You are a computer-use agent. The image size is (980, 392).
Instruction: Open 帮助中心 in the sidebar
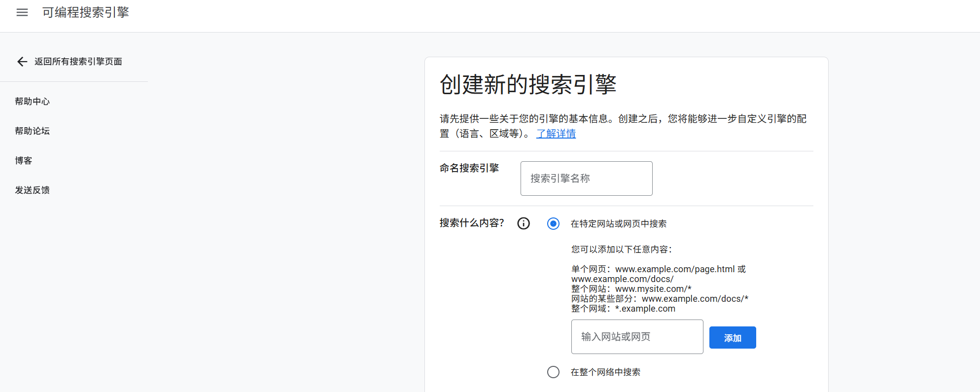[x=33, y=102]
